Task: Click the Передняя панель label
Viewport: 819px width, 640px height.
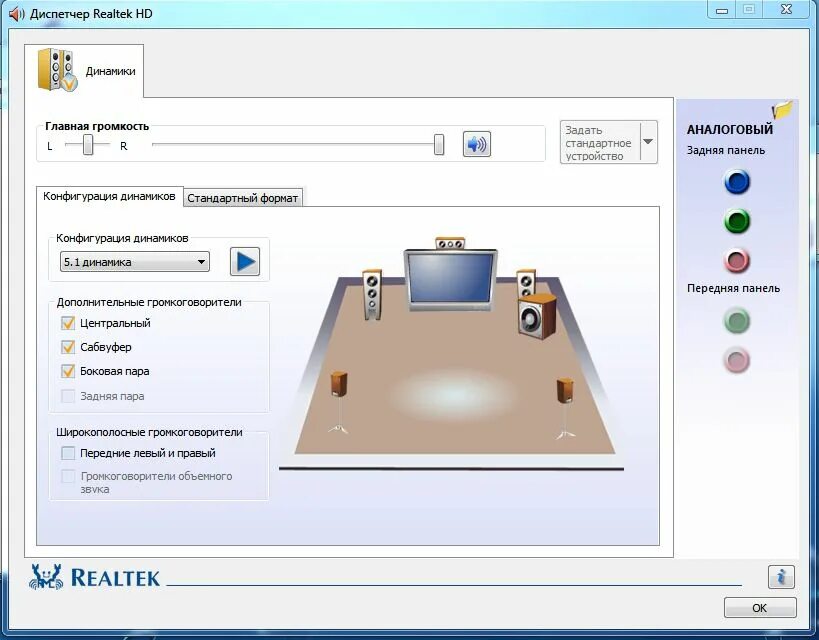Action: pyautogui.click(x=733, y=288)
